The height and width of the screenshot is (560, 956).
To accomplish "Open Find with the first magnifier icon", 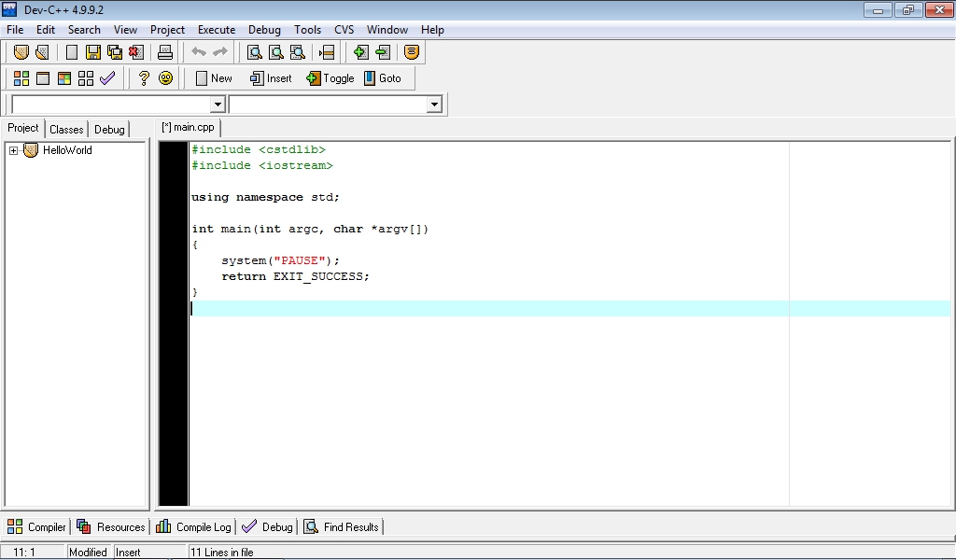I will pyautogui.click(x=254, y=52).
